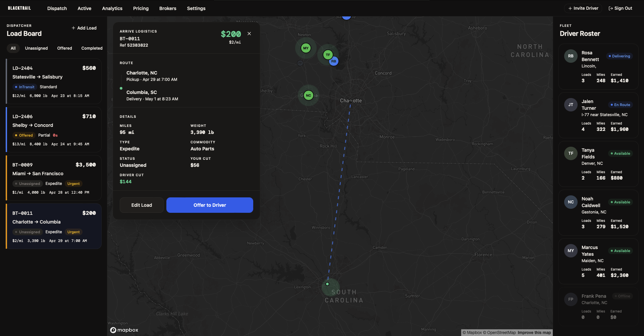Click the Driver Cut $144 value
This screenshot has width=644, height=336.
pos(126,182)
